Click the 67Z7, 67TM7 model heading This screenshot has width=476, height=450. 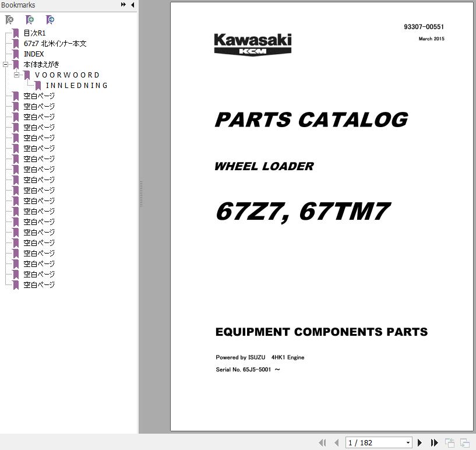pyautogui.click(x=303, y=212)
